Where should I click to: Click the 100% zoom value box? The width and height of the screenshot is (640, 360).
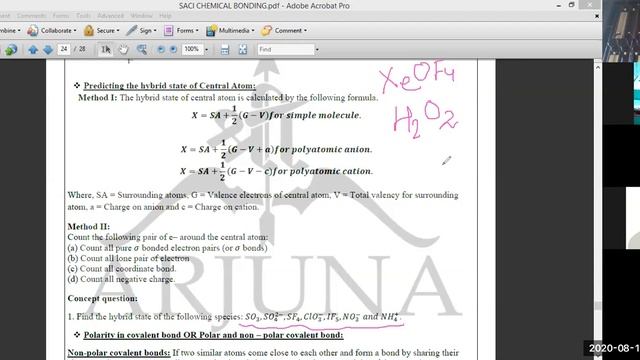(x=192, y=49)
